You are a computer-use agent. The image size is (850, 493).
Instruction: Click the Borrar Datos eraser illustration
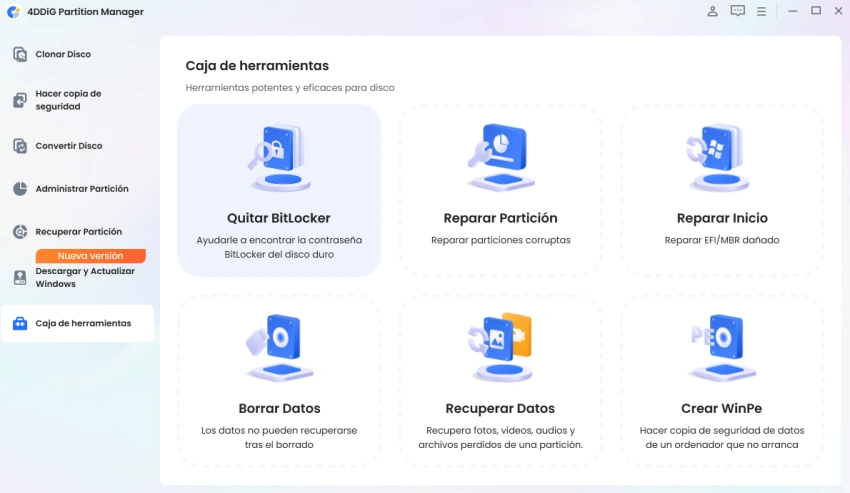pyautogui.click(x=279, y=347)
